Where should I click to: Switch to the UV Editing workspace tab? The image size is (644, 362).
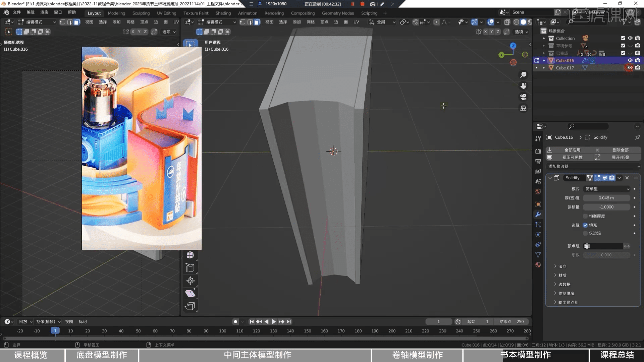click(166, 13)
